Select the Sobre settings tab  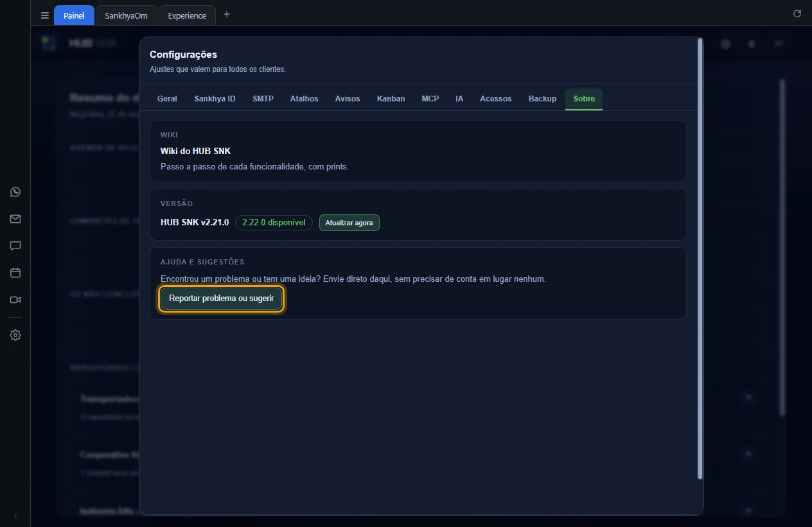tap(584, 99)
